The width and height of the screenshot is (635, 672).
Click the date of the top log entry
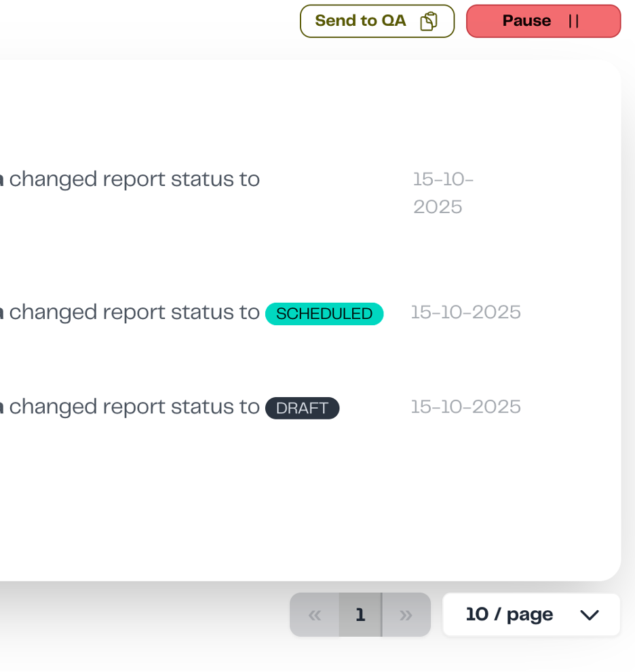tap(443, 193)
